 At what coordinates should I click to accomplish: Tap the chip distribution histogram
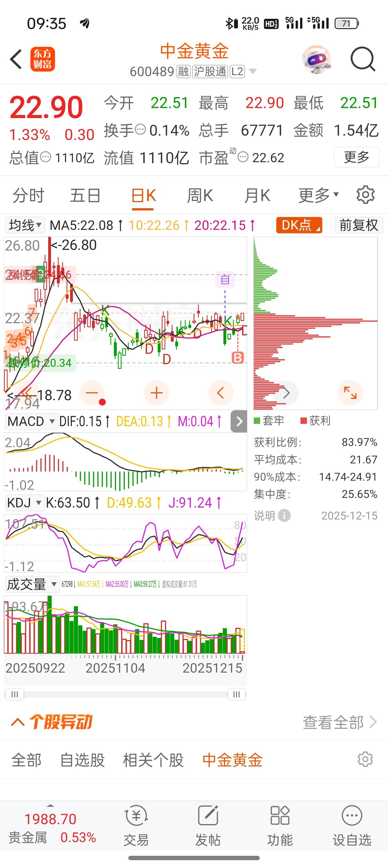pyautogui.click(x=316, y=323)
